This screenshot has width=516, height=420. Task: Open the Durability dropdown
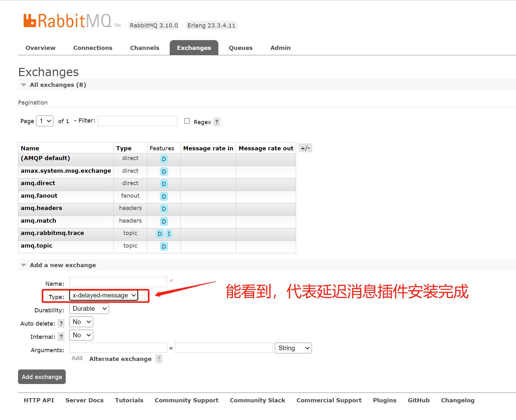click(x=89, y=309)
